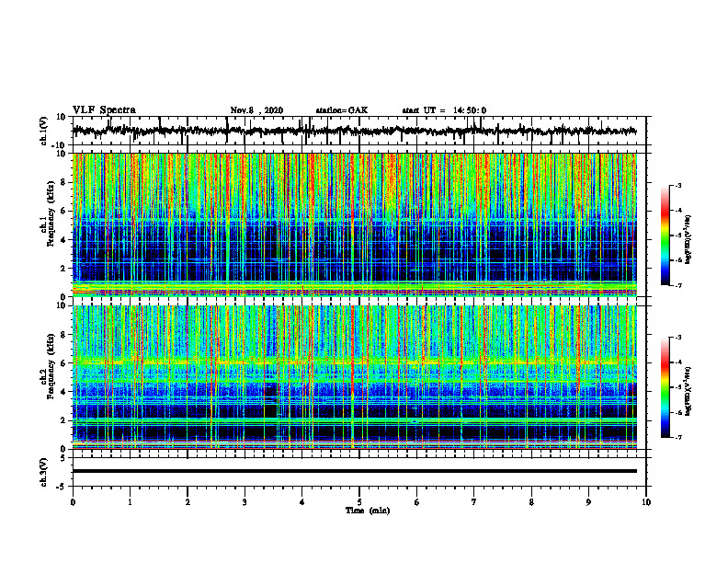Click the "station=GAK" label
The width and height of the screenshot is (728, 563).
[342, 110]
